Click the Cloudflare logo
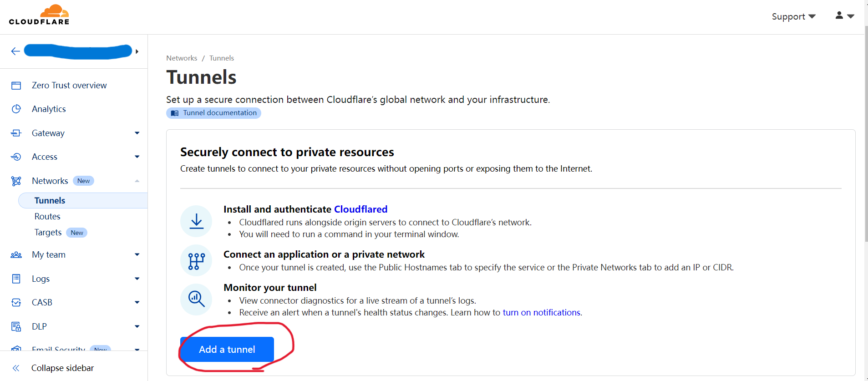 39,15
